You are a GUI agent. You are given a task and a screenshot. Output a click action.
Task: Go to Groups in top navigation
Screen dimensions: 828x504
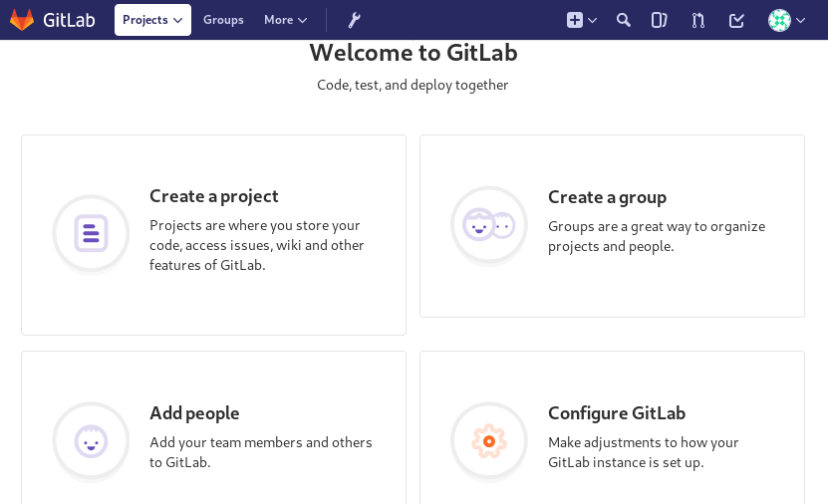(223, 20)
